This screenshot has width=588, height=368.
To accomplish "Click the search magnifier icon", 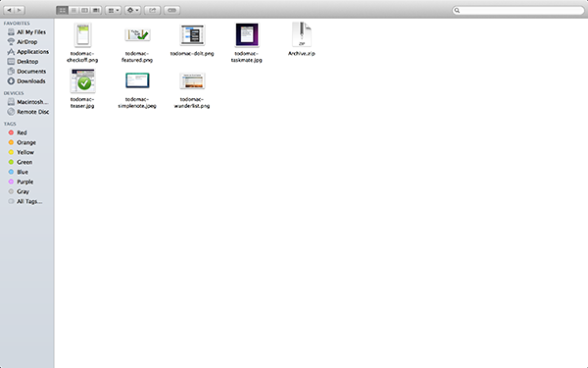I will click(x=457, y=10).
